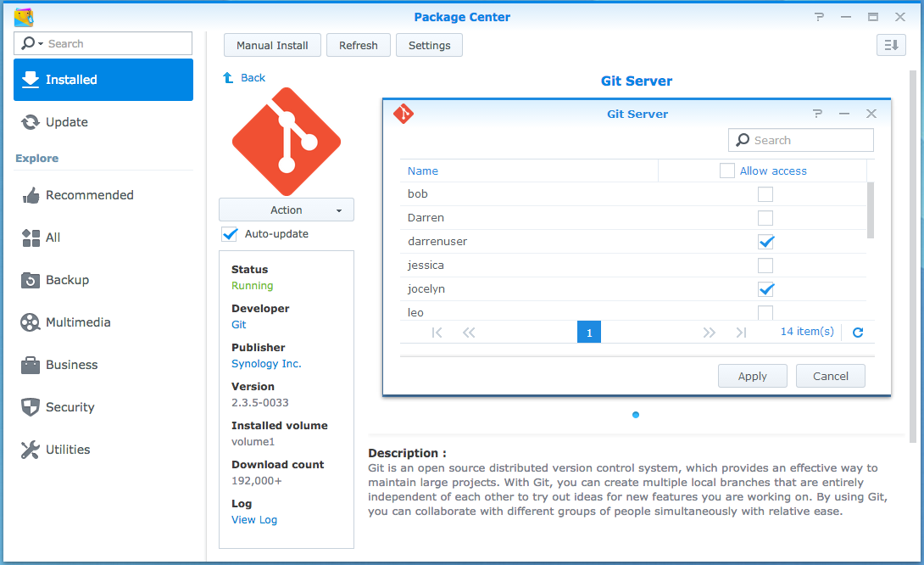Focus the Git Server user search field
Viewport: 924px width, 565px height.
coord(801,140)
